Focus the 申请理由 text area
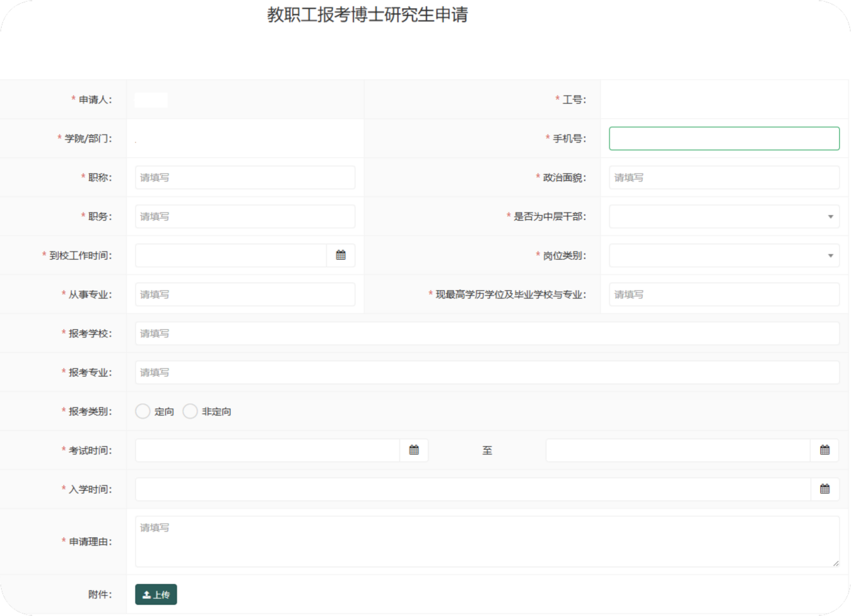The height and width of the screenshot is (616, 851). click(486, 542)
